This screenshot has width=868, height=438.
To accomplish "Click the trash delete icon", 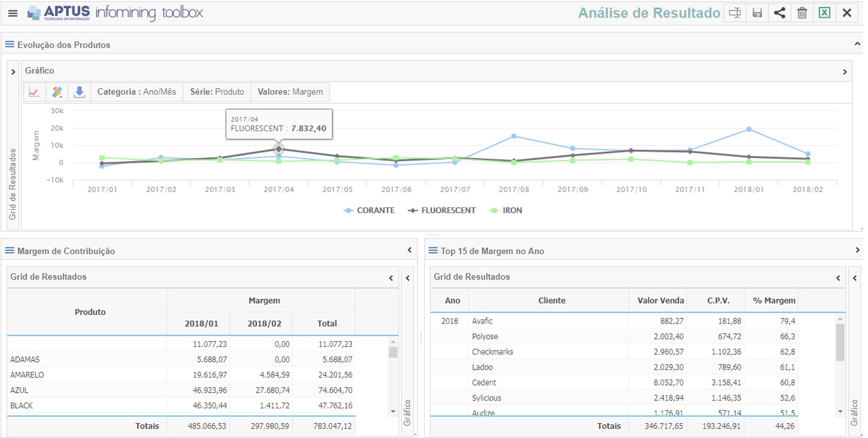I will pos(802,13).
